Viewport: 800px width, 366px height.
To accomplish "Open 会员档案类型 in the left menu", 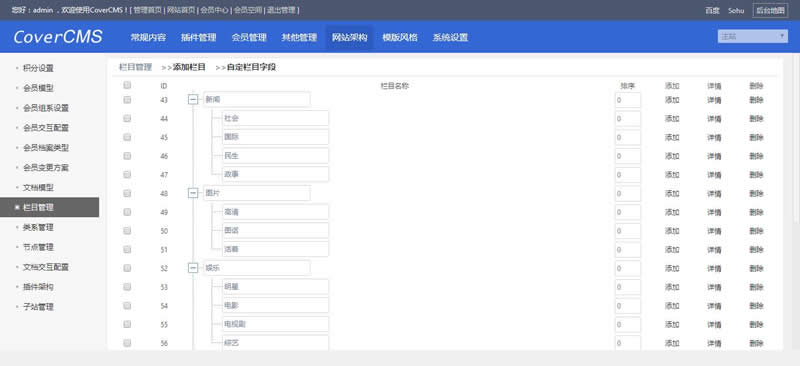I will tap(46, 148).
